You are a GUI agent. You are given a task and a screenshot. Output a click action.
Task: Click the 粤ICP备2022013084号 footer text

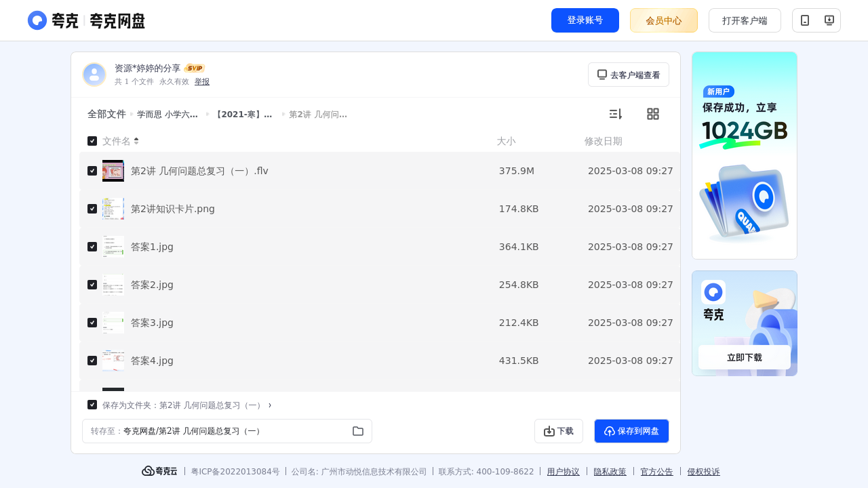(235, 471)
